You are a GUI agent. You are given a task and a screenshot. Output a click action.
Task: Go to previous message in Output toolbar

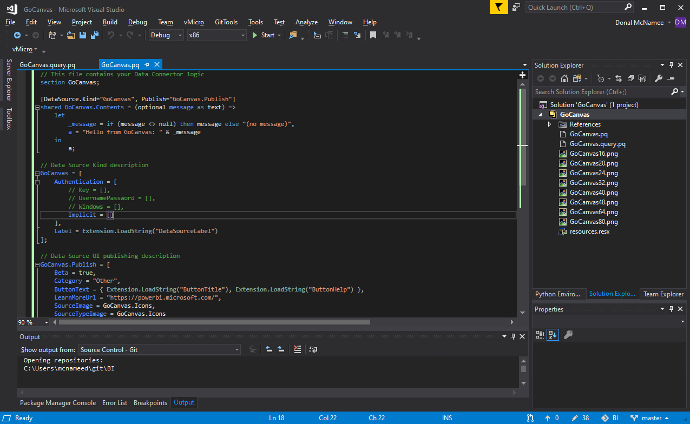(268, 350)
